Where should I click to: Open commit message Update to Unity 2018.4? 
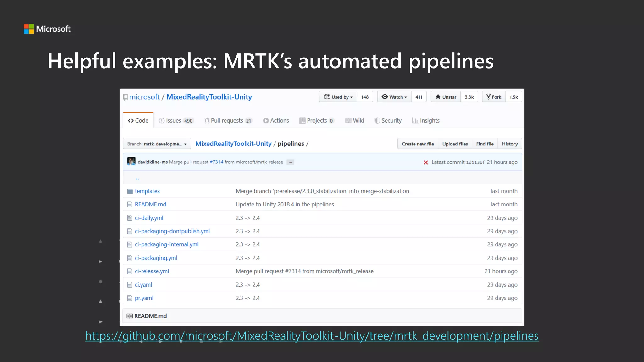pyautogui.click(x=285, y=204)
